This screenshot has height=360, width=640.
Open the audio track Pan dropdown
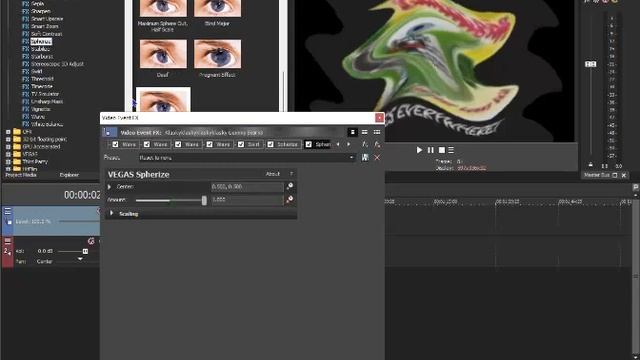(x=80, y=260)
